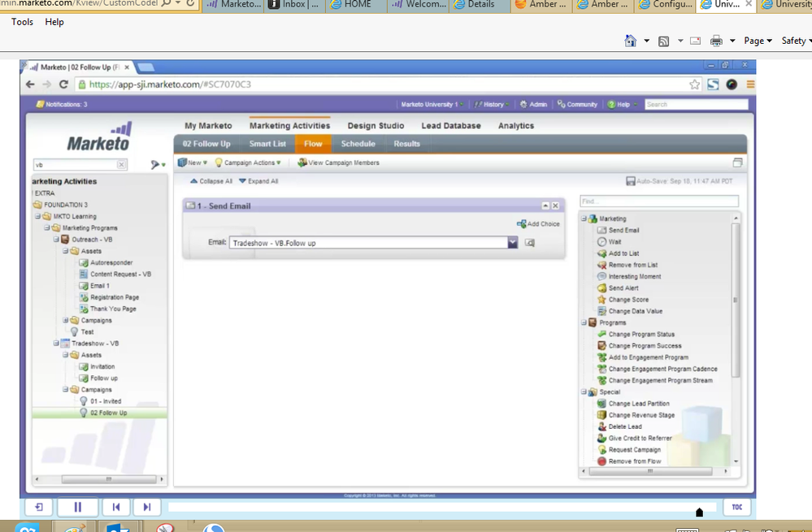Open the 02 Follow Up summary tab
This screenshot has height=532, width=812.
click(x=206, y=144)
